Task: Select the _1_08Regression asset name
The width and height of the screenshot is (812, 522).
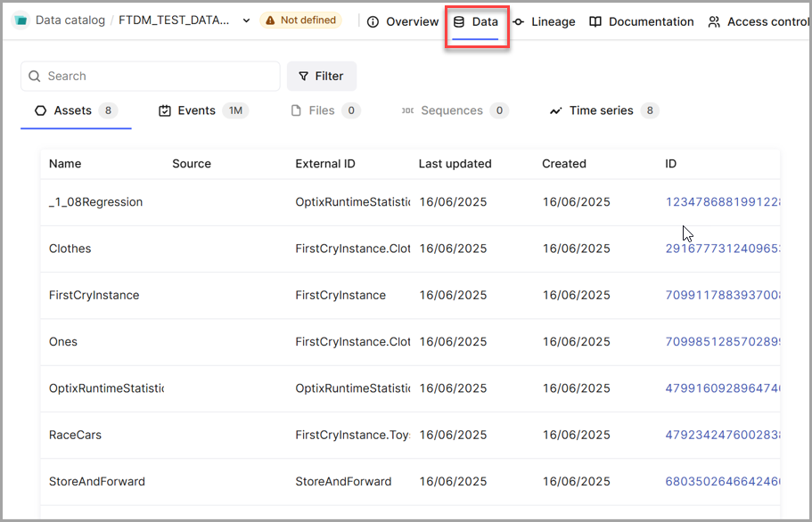Action: pyautogui.click(x=95, y=202)
